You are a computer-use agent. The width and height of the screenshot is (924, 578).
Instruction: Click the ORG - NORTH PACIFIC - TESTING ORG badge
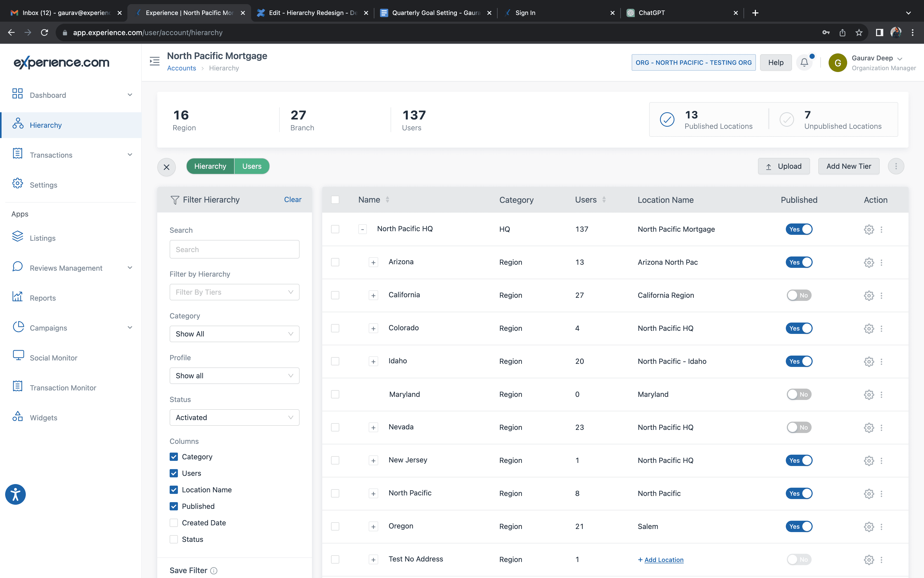[x=693, y=62]
